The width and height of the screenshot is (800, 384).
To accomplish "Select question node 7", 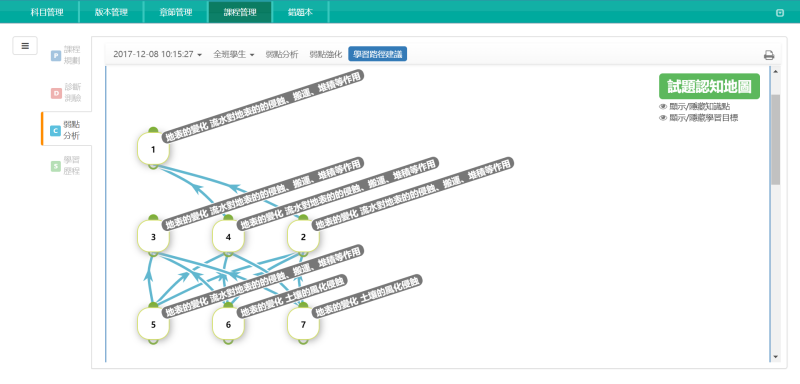I will [303, 324].
